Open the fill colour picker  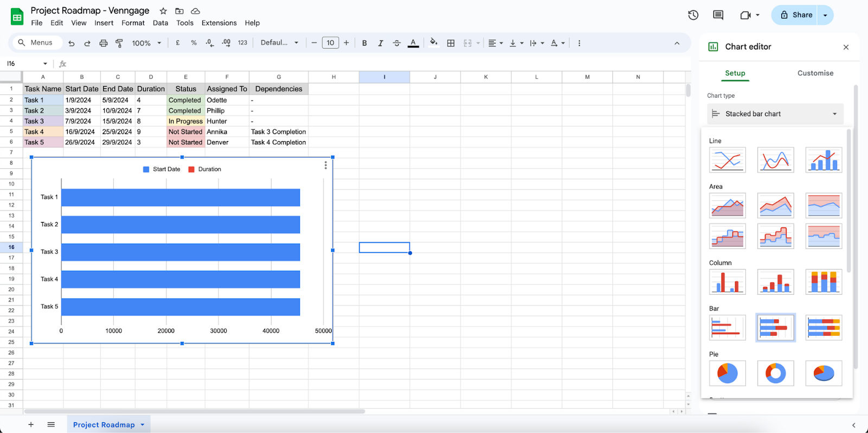point(433,42)
